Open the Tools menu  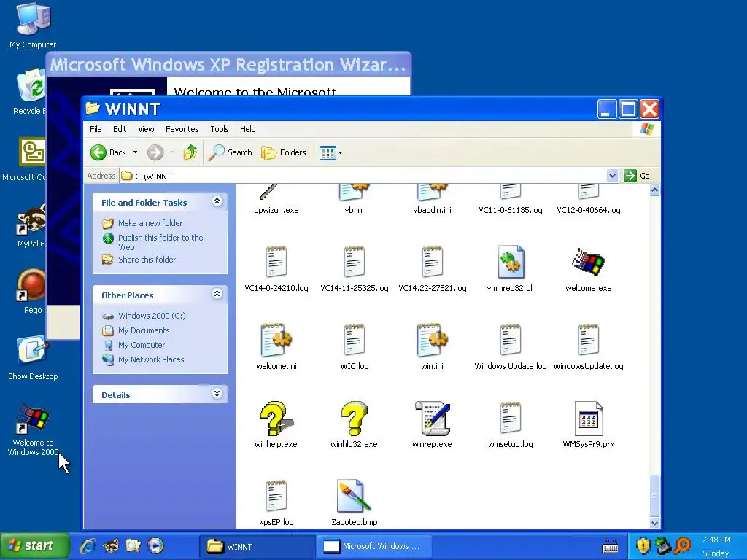click(x=220, y=129)
